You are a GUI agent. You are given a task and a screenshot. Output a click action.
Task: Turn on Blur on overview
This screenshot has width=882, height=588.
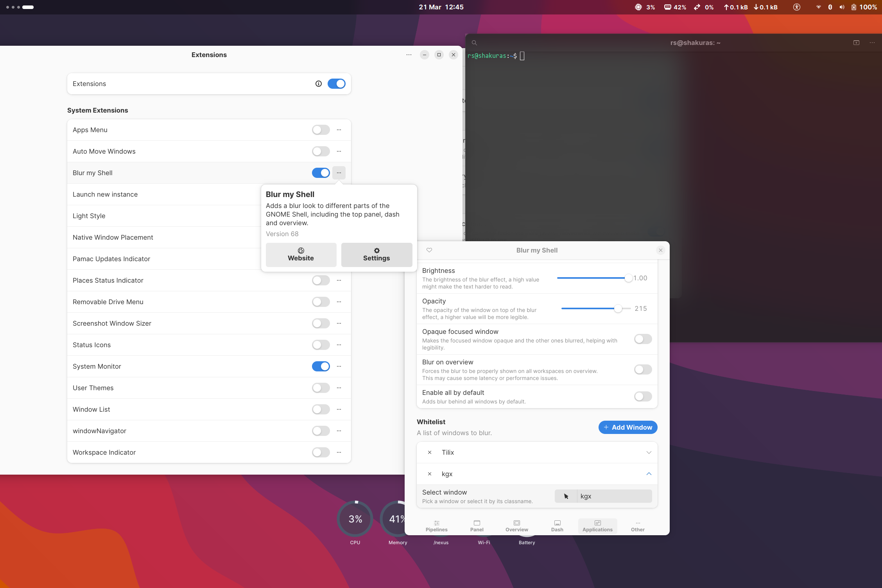(643, 369)
